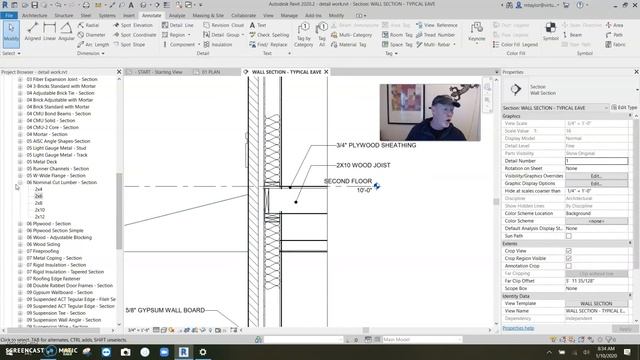Click the Tag All tool

coord(322,35)
